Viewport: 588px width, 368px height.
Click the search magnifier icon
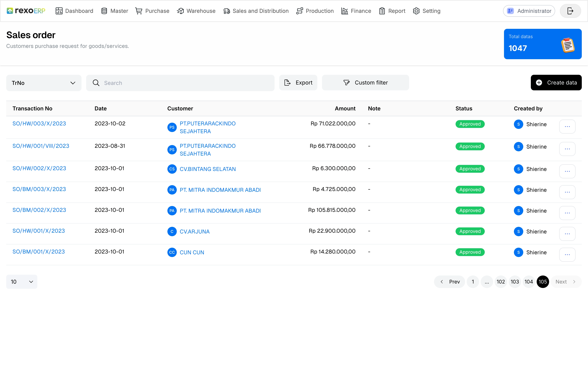(x=96, y=83)
